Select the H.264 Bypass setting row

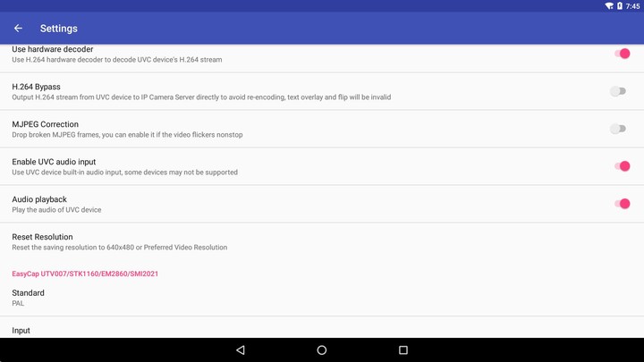tap(322, 91)
